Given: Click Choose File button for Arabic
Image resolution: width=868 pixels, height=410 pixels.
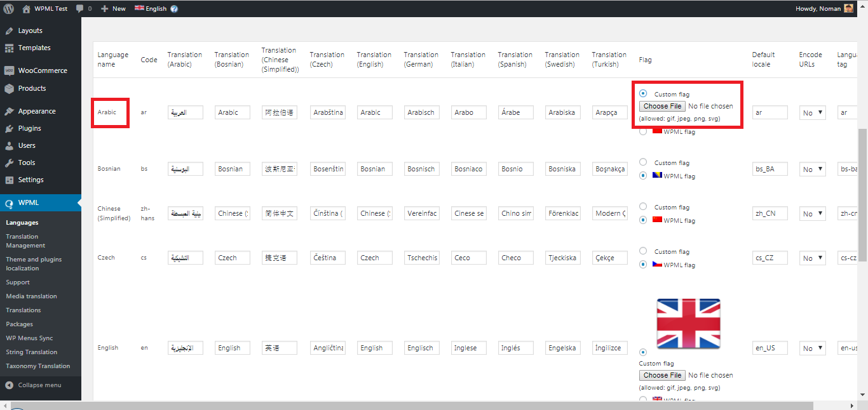Looking at the screenshot, I should point(662,106).
